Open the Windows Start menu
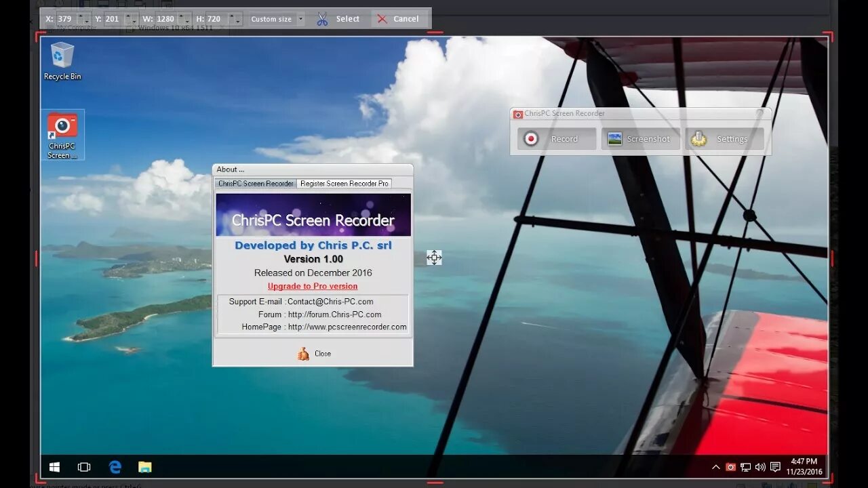 click(x=55, y=467)
